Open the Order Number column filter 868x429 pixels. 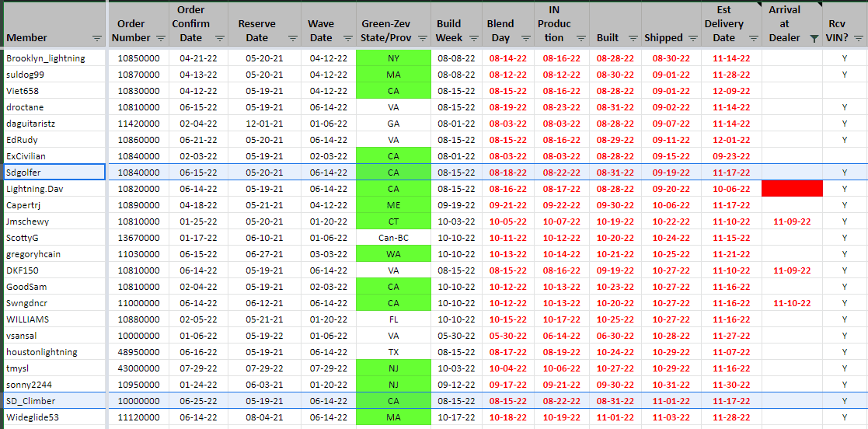click(161, 38)
